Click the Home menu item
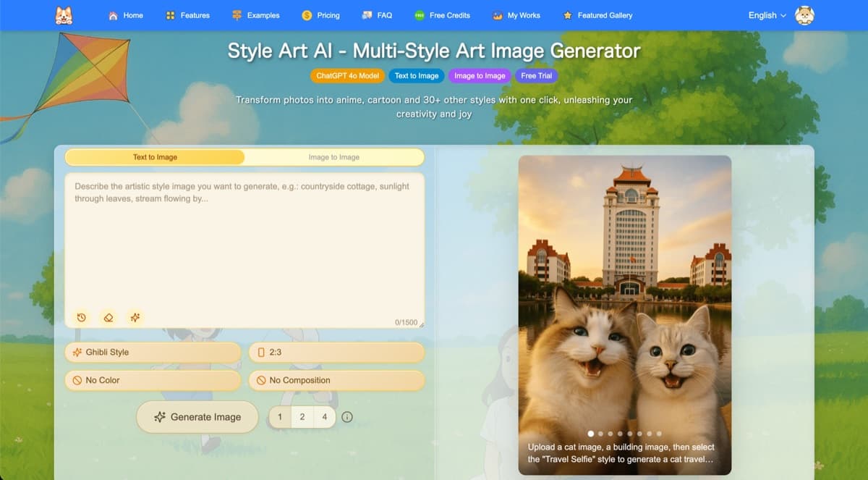The width and height of the screenshot is (868, 480). click(126, 14)
